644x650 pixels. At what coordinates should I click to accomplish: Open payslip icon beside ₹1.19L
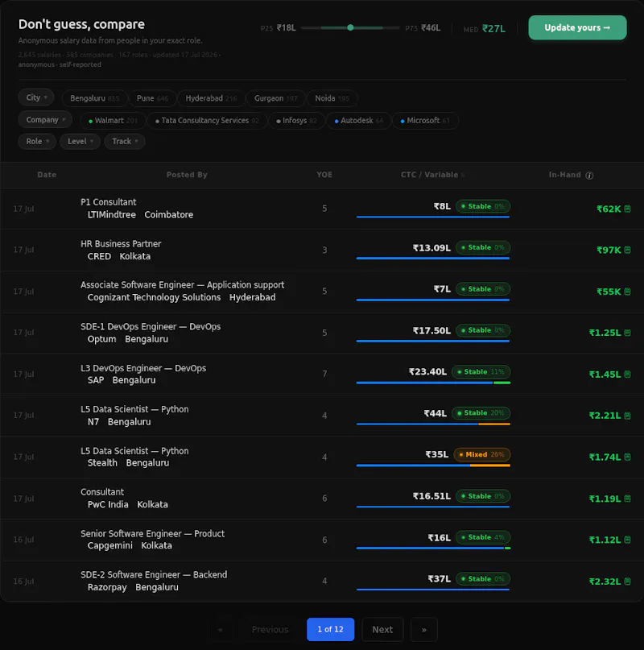tap(627, 499)
